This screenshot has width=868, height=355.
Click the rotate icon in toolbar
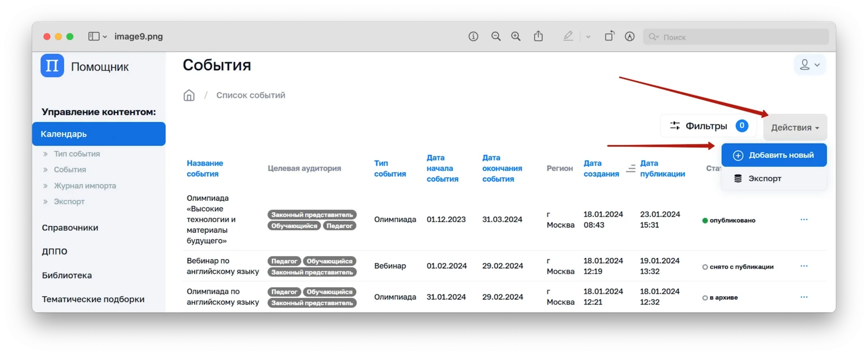609,36
